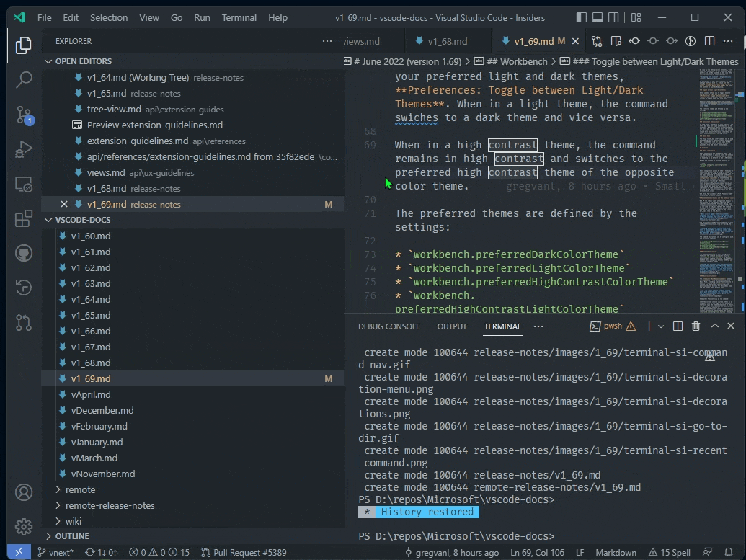Open the Timeline history view icon

[23, 288]
